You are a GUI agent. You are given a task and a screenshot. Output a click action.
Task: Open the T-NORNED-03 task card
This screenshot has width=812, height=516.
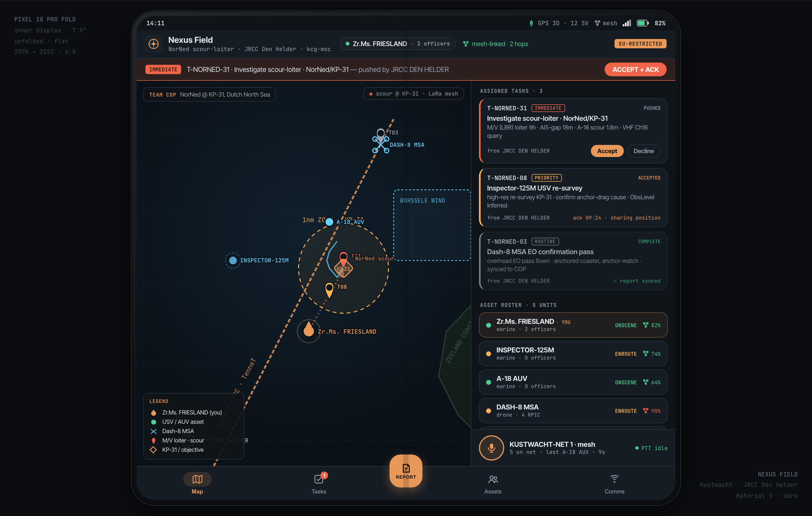point(573,261)
